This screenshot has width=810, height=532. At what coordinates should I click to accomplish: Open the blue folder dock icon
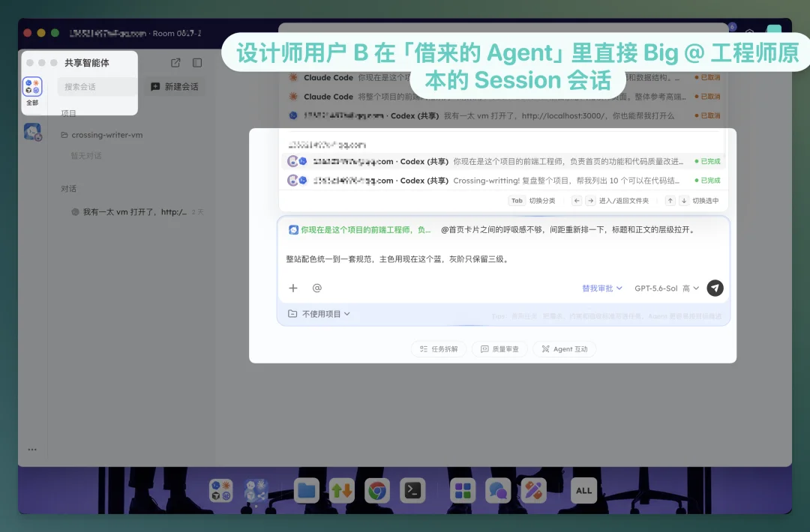(x=306, y=490)
